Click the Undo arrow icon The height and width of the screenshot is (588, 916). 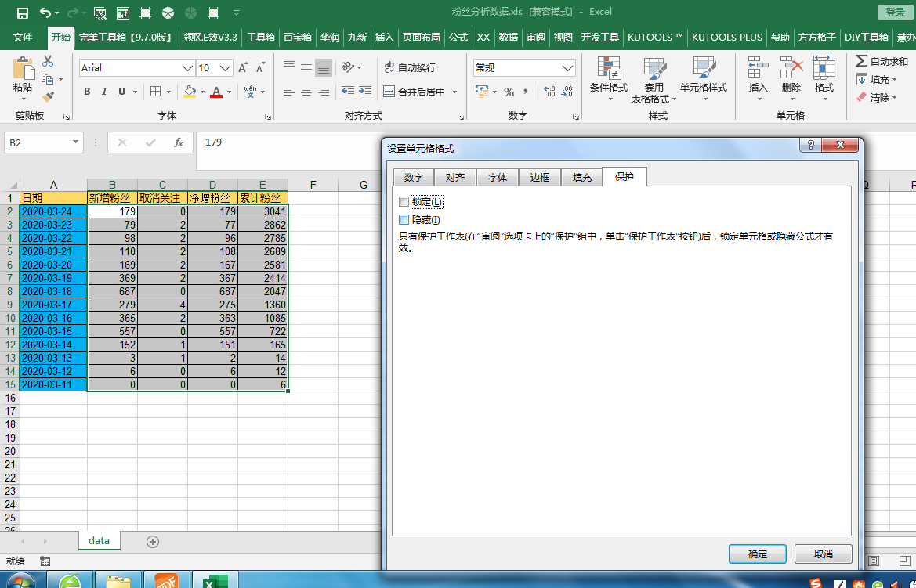coord(45,13)
